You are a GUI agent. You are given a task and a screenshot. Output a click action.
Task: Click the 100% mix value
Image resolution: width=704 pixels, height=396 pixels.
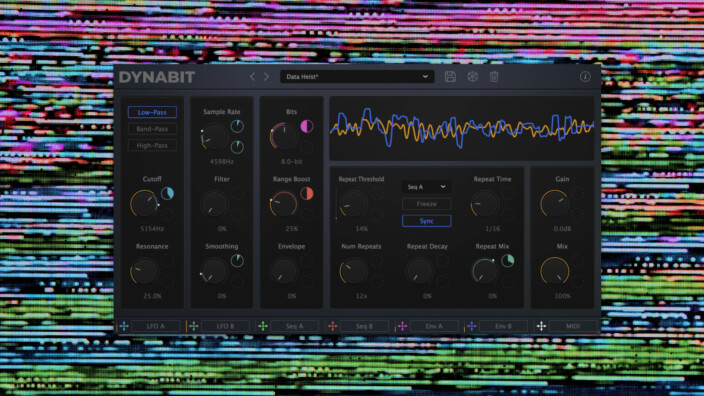coord(562,296)
